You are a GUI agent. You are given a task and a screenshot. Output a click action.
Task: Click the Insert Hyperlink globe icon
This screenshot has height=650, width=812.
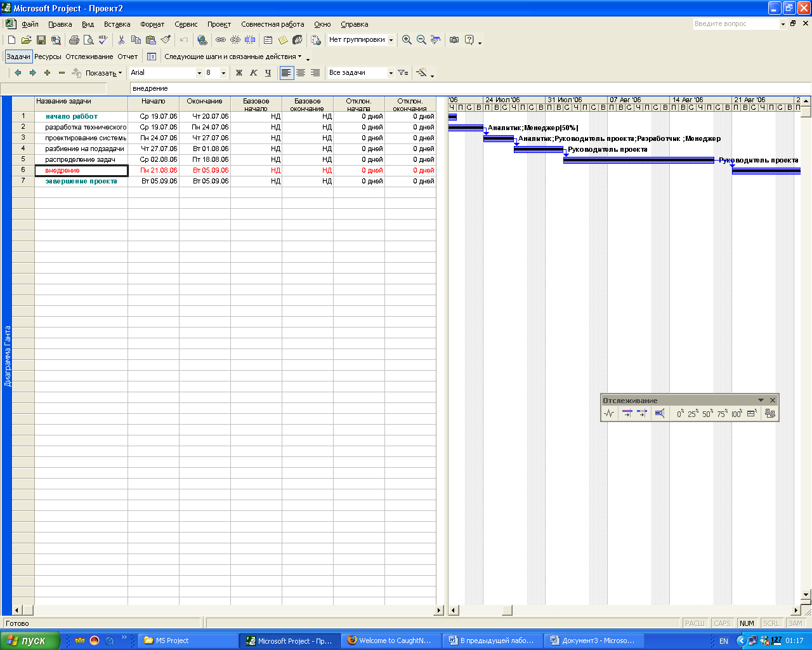(202, 40)
